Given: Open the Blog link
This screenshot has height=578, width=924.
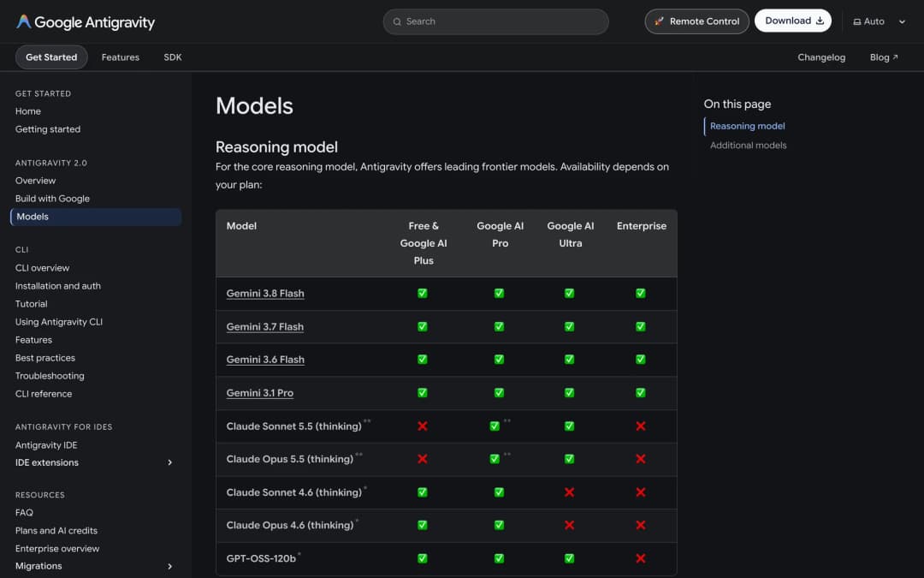Looking at the screenshot, I should [883, 57].
